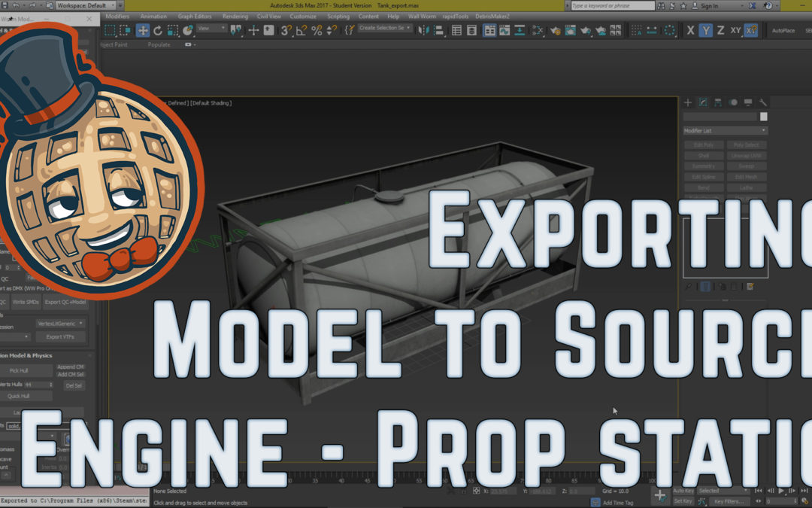Restrict movement to the X axis
812x508 pixels.
coord(690,31)
